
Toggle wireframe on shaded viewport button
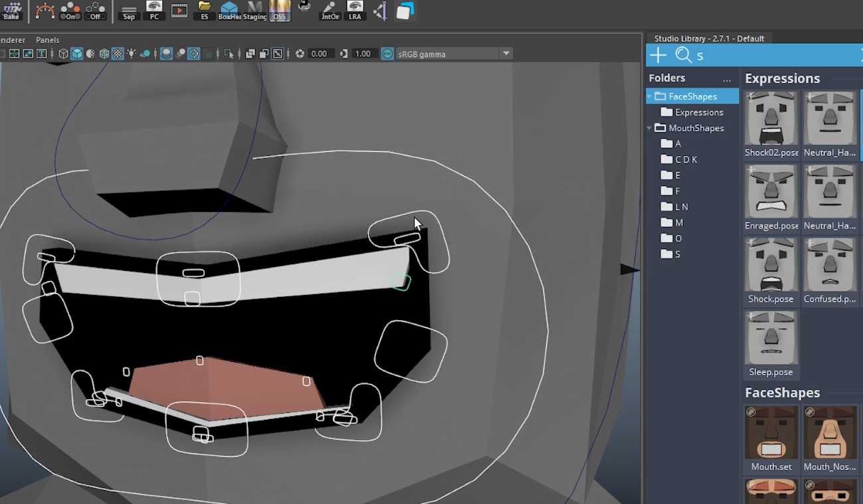(x=104, y=54)
